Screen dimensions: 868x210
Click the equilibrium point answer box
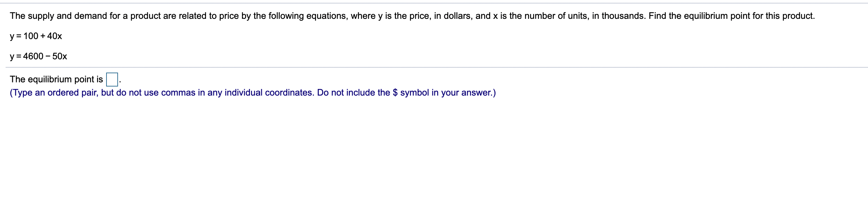112,80
